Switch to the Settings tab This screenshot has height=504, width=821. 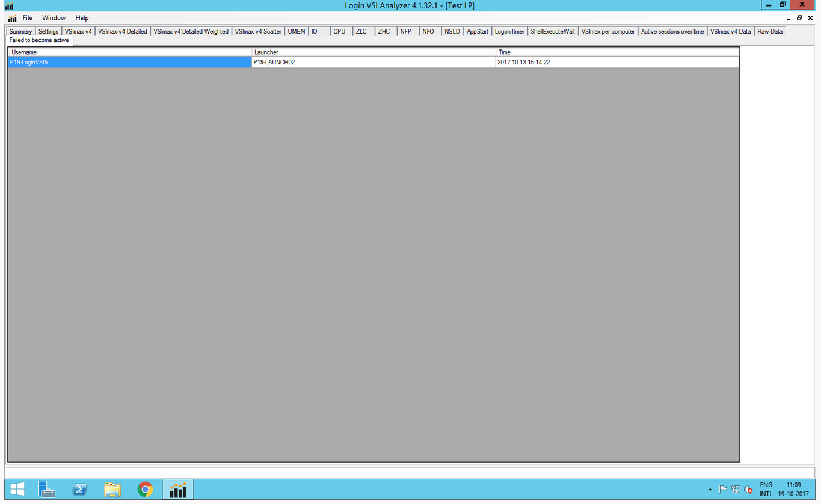49,31
